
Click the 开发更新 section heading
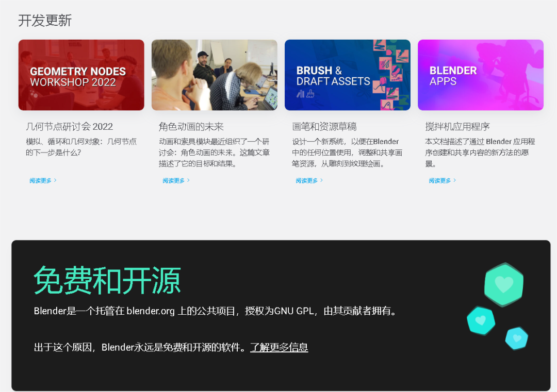coord(45,20)
